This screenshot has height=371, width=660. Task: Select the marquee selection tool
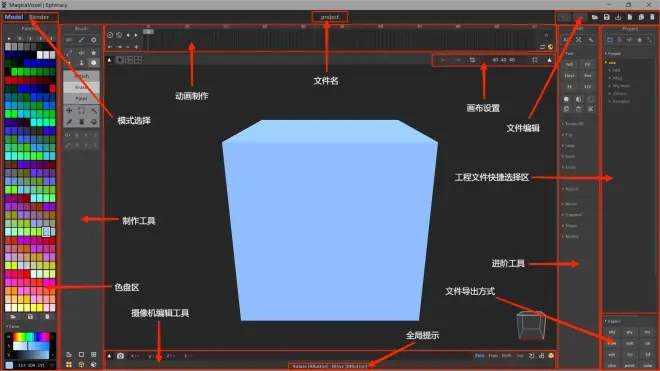click(81, 111)
